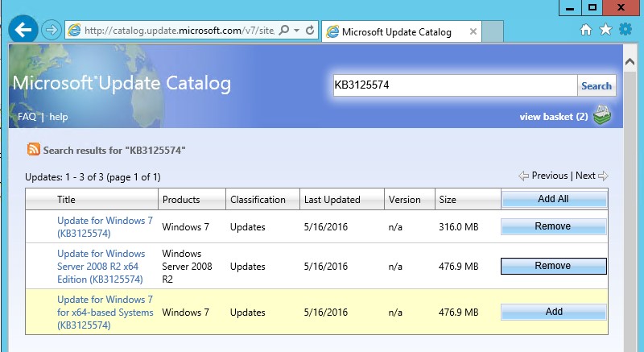The width and height of the screenshot is (644, 352).
Task: Click the search magnifier in address bar
Action: (284, 30)
